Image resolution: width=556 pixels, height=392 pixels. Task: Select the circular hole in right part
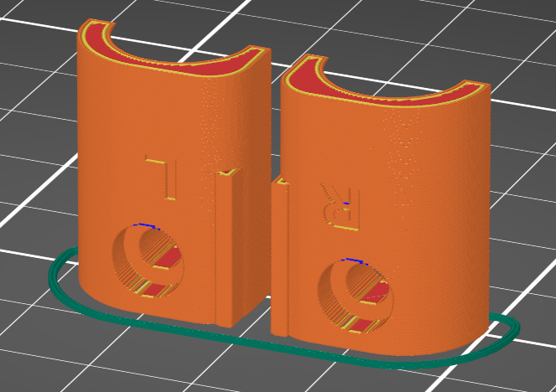pyautogui.click(x=357, y=296)
